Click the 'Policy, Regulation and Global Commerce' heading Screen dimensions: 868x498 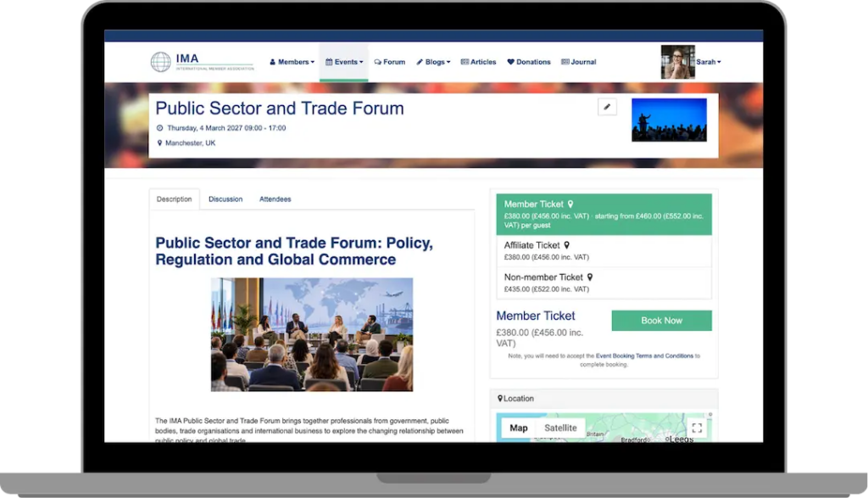click(x=294, y=251)
